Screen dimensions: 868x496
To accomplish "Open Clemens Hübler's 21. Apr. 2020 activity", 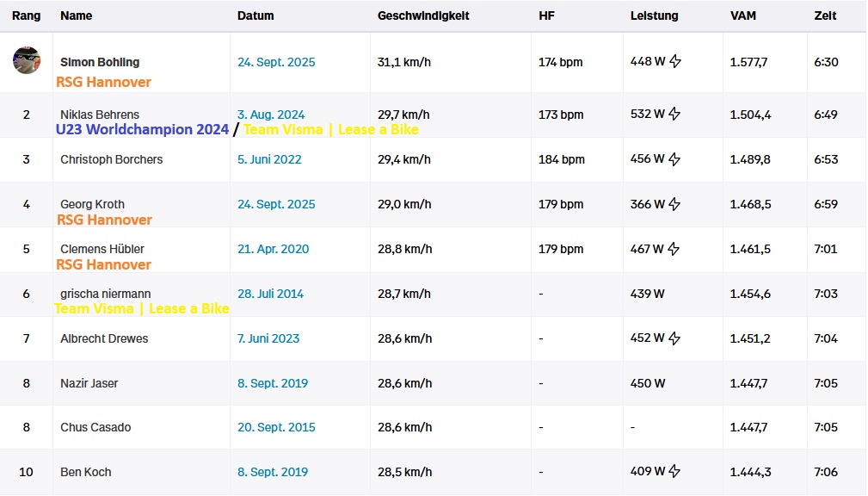I will (x=273, y=249).
